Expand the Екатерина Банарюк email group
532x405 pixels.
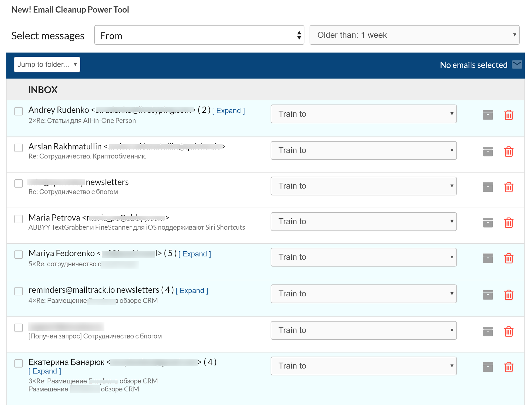pos(45,371)
